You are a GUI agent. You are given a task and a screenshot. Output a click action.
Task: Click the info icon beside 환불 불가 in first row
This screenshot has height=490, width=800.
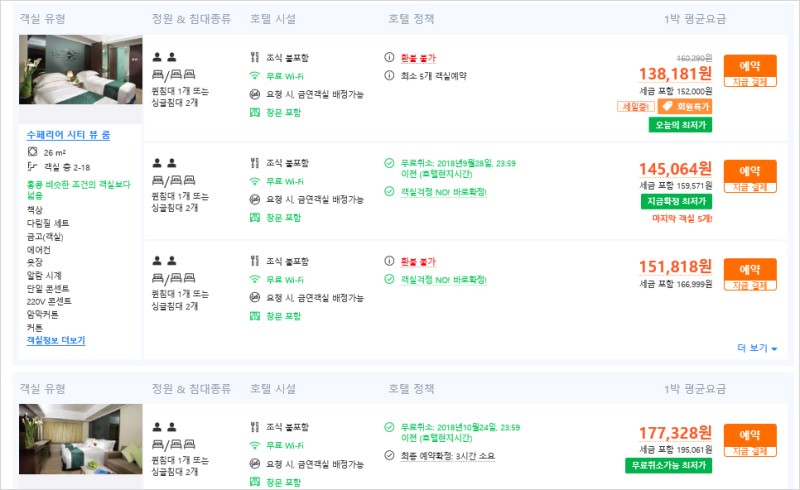click(x=389, y=59)
